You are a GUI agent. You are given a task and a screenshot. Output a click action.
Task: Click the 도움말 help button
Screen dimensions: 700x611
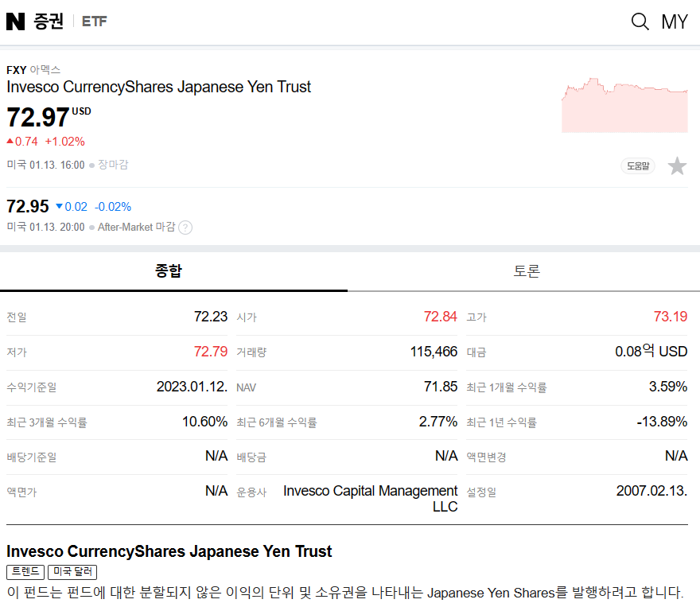click(637, 166)
